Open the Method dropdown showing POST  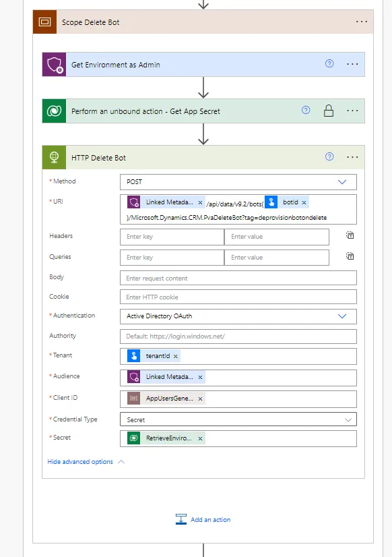point(238,182)
